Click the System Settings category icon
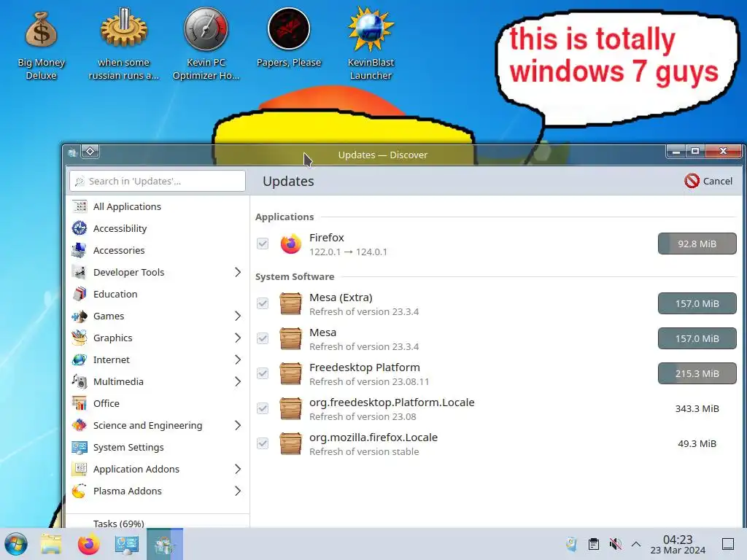The width and height of the screenshot is (747, 560). click(x=80, y=448)
